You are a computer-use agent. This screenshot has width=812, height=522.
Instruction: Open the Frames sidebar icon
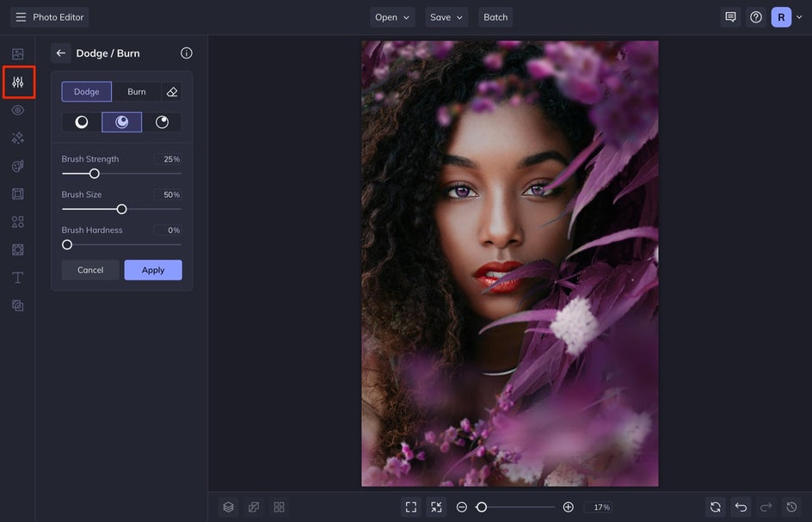click(x=17, y=193)
